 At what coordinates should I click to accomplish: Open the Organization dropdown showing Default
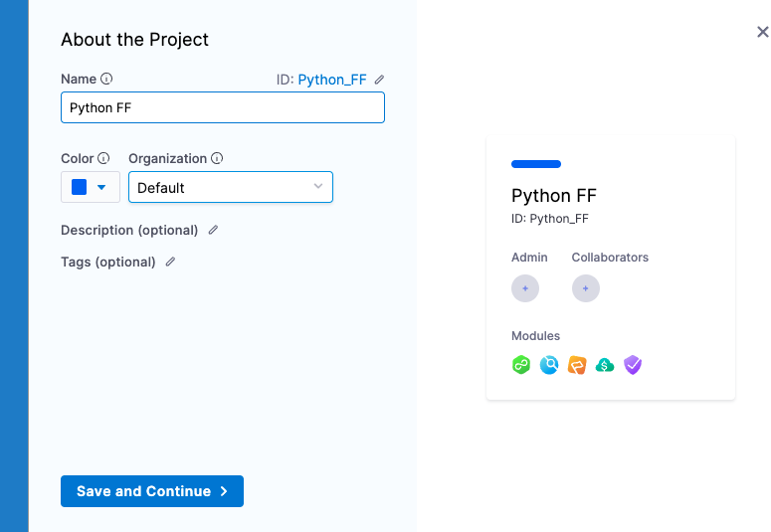coord(231,187)
